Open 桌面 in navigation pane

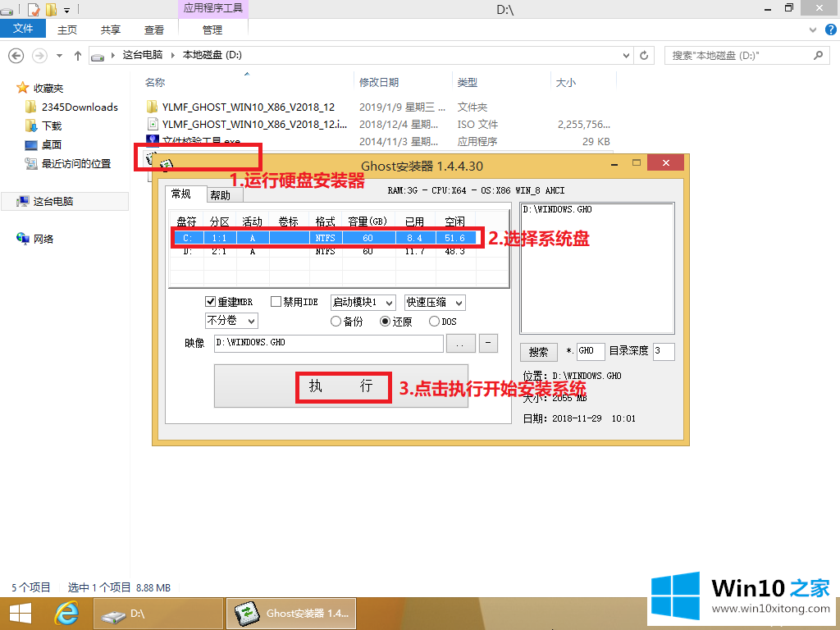(52, 144)
